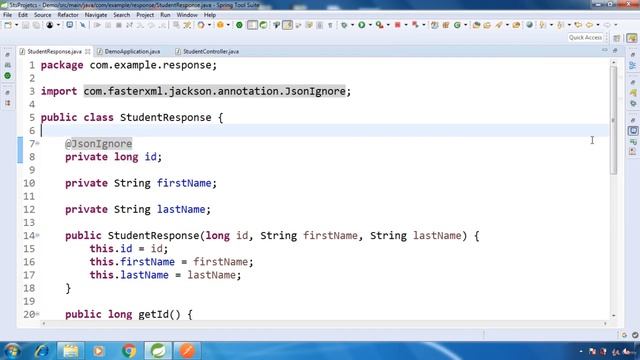
Task: Open the Forward history dropdown arrow
Action: 616,25
